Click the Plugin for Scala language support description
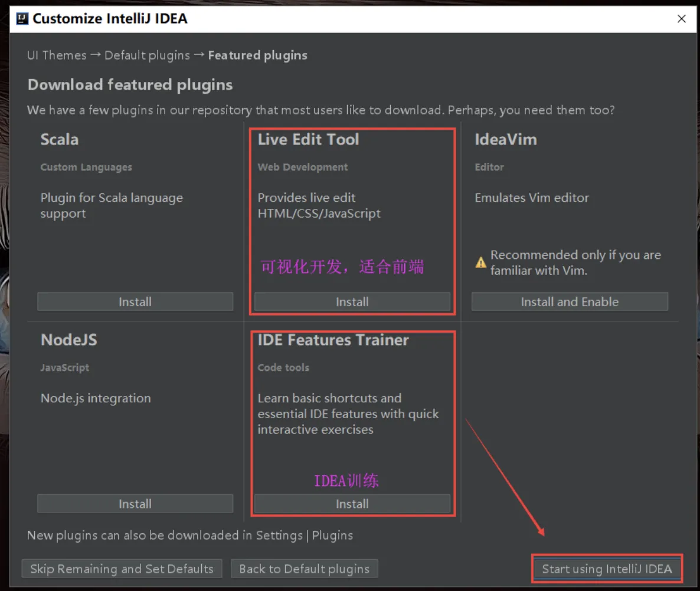The height and width of the screenshot is (591, 700). [112, 205]
